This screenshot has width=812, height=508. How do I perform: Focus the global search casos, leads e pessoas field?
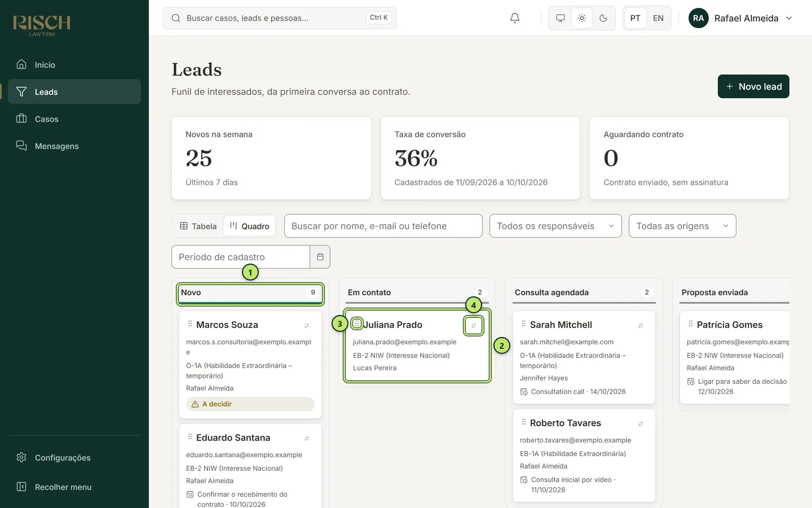[280, 18]
